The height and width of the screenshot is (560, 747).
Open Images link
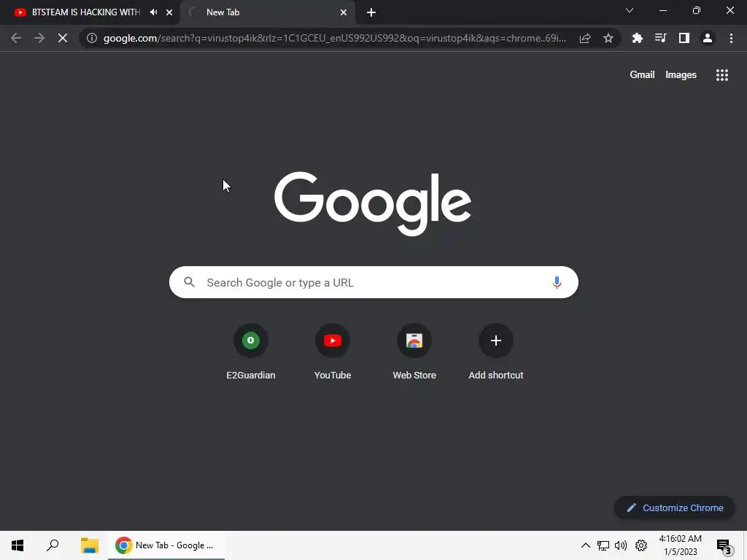pyautogui.click(x=681, y=75)
